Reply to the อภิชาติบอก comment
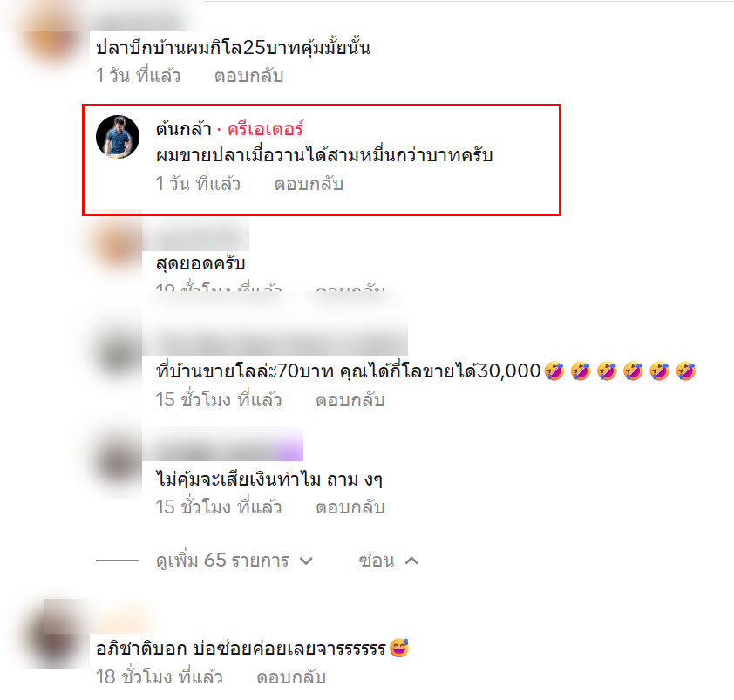Viewport: 734px width, 700px height. pos(290,676)
